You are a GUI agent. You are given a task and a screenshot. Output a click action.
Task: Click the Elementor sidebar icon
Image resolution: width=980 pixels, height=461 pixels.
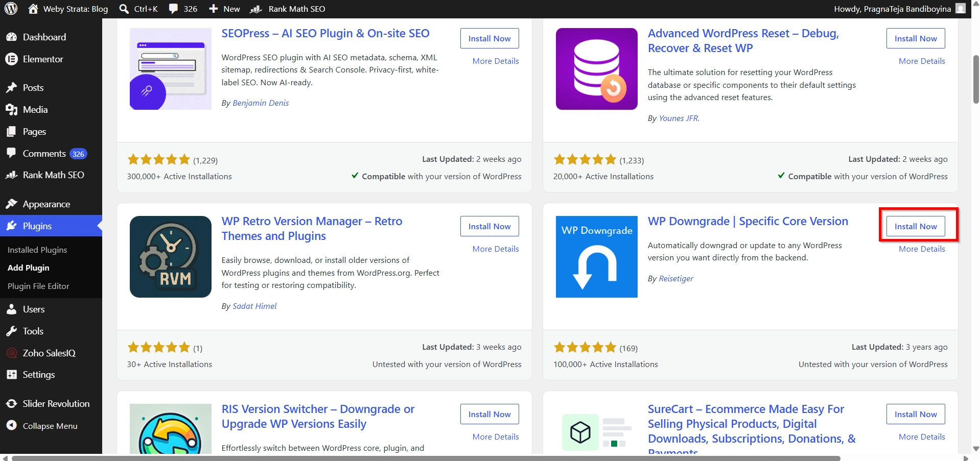11,59
